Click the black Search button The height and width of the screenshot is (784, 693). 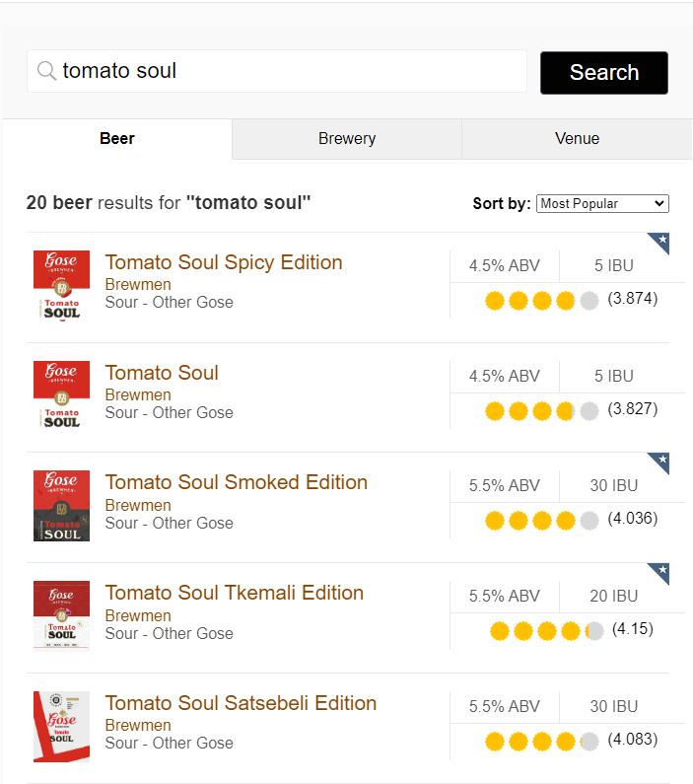click(604, 73)
